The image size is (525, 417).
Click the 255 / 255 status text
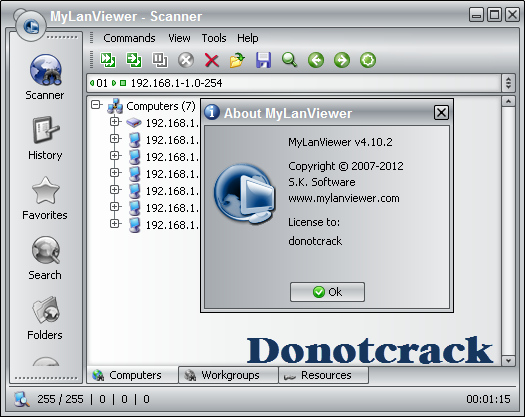(60, 399)
